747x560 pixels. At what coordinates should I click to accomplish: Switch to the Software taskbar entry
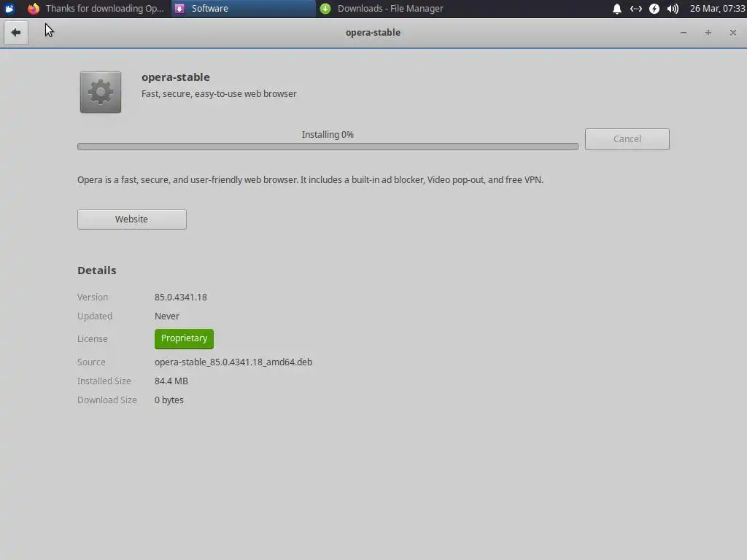243,9
